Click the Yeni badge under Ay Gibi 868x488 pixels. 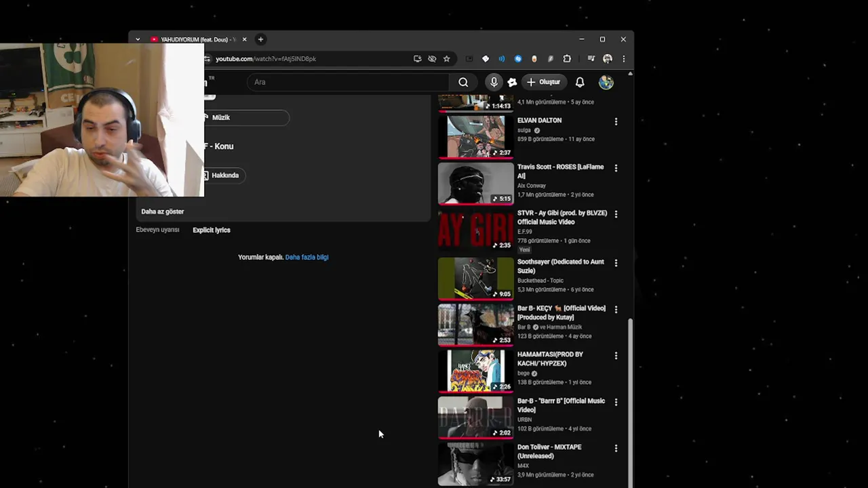524,249
